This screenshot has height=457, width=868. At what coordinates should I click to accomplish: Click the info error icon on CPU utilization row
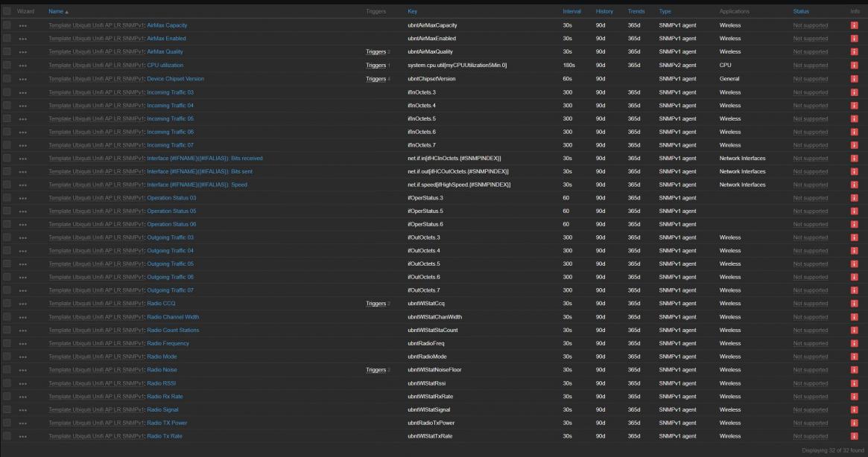coord(854,65)
